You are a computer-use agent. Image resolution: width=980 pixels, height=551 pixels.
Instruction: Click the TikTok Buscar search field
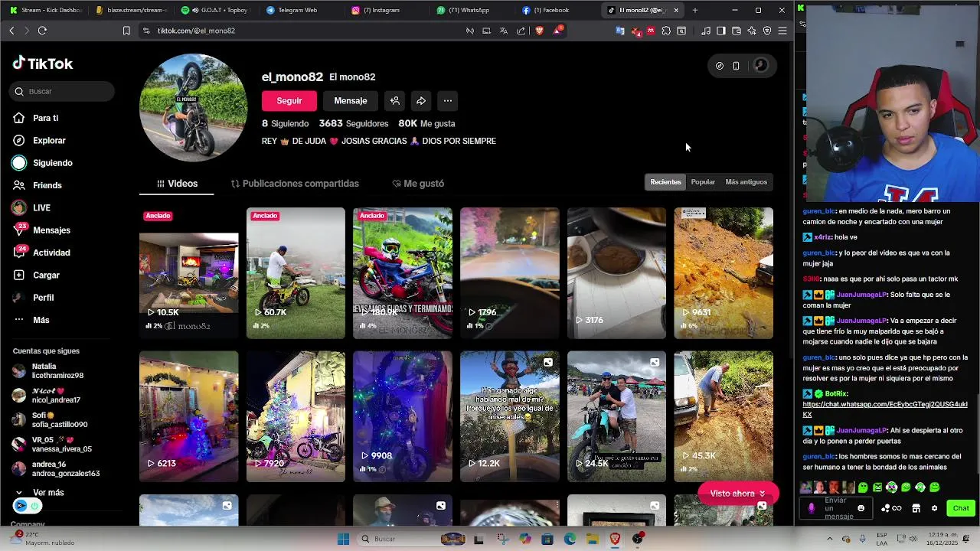tap(63, 91)
